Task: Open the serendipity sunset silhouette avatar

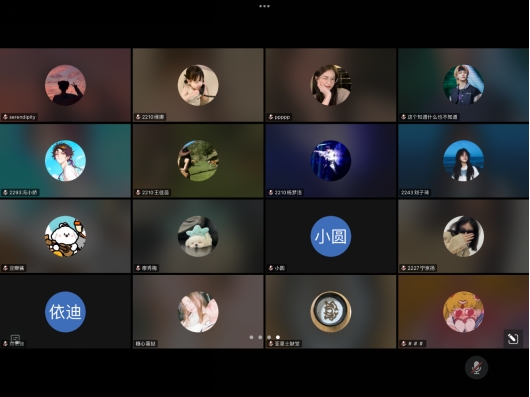Action: [x=65, y=85]
